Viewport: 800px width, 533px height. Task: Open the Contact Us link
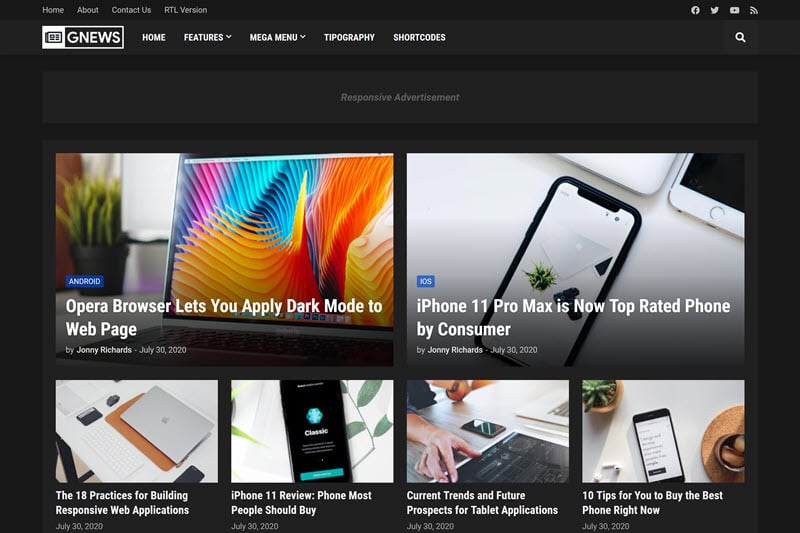coord(131,10)
